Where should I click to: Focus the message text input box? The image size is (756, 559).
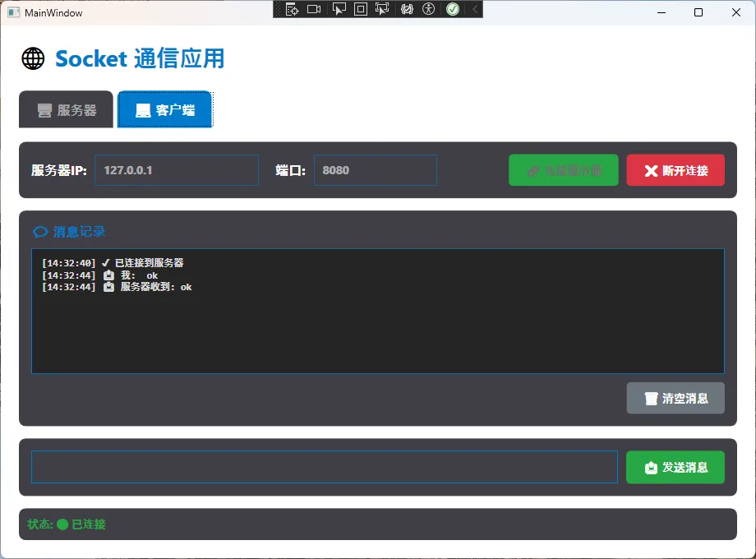tap(324, 467)
